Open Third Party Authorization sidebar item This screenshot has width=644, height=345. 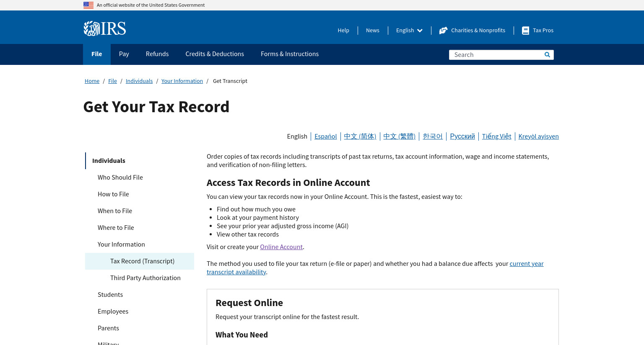point(145,278)
